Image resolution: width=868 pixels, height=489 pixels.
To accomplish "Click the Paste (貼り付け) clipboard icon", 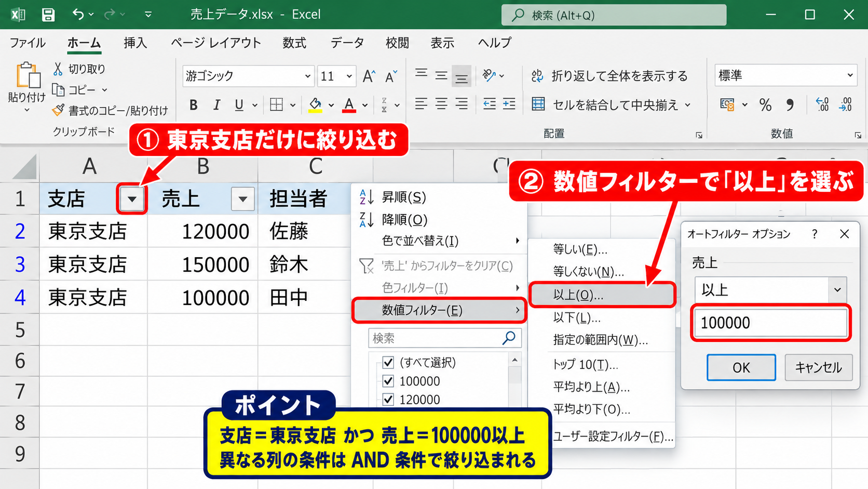I will click(x=28, y=75).
